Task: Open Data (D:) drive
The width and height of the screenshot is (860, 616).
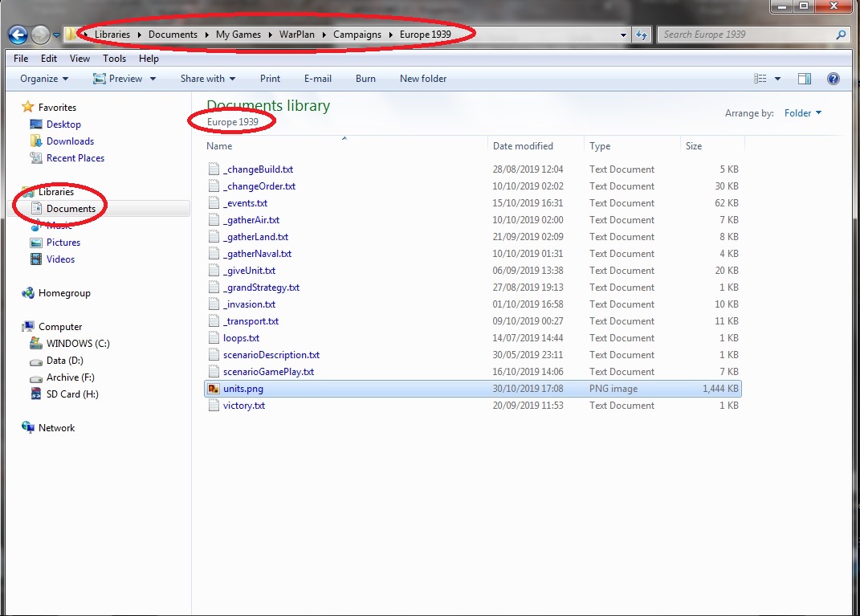Action: pos(65,361)
